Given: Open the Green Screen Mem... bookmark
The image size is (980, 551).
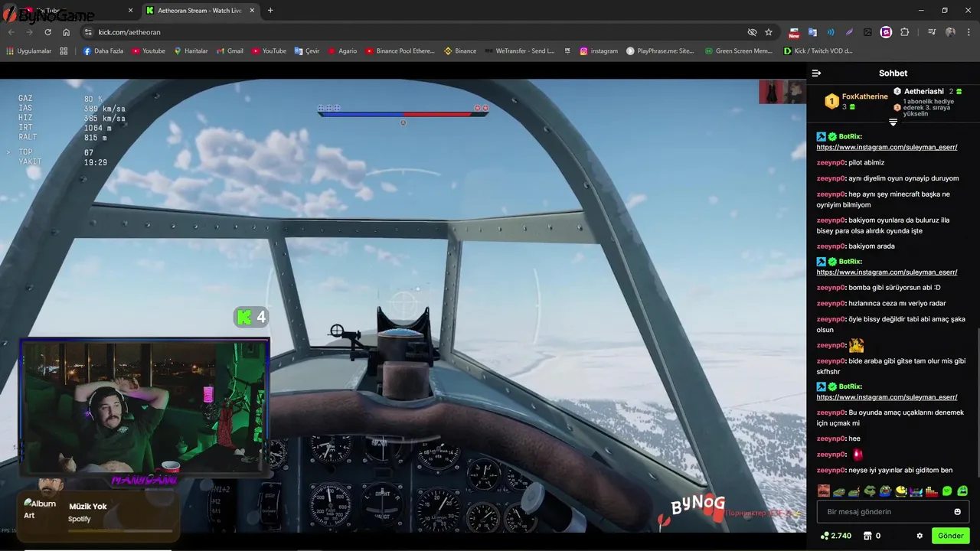Looking at the screenshot, I should pyautogui.click(x=738, y=51).
